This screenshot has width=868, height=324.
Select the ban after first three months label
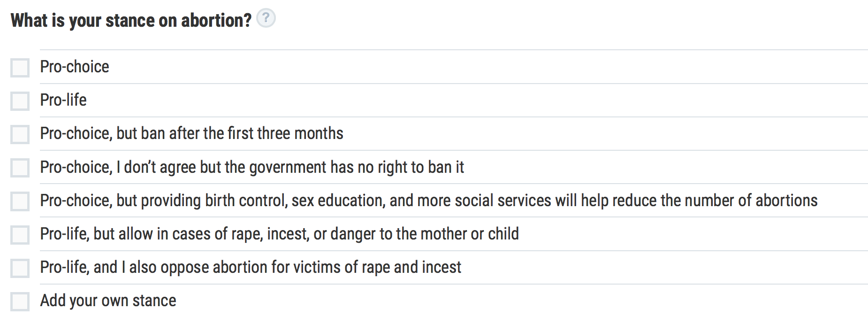click(x=191, y=133)
